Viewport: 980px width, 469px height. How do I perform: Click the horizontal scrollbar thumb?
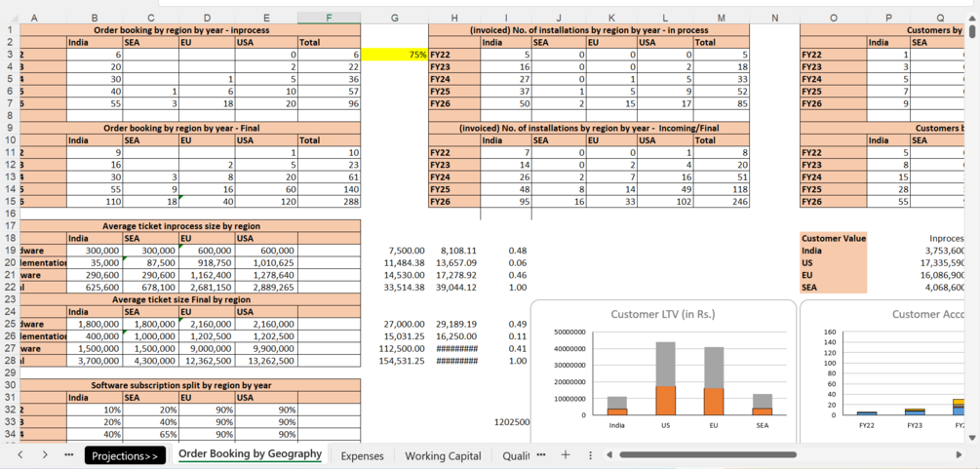708,454
